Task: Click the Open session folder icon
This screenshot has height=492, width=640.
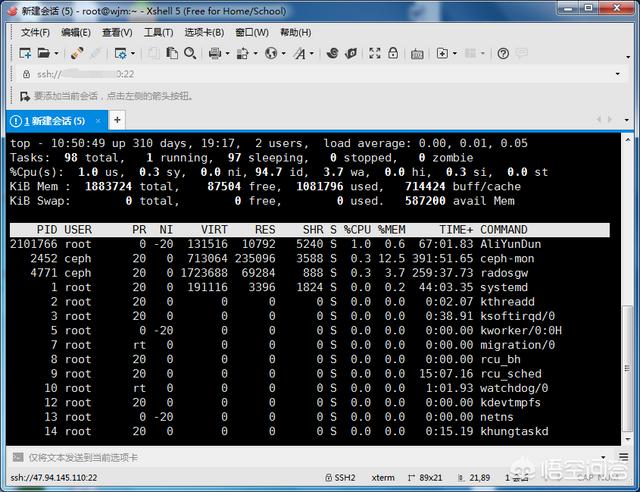Action: pyautogui.click(x=43, y=53)
